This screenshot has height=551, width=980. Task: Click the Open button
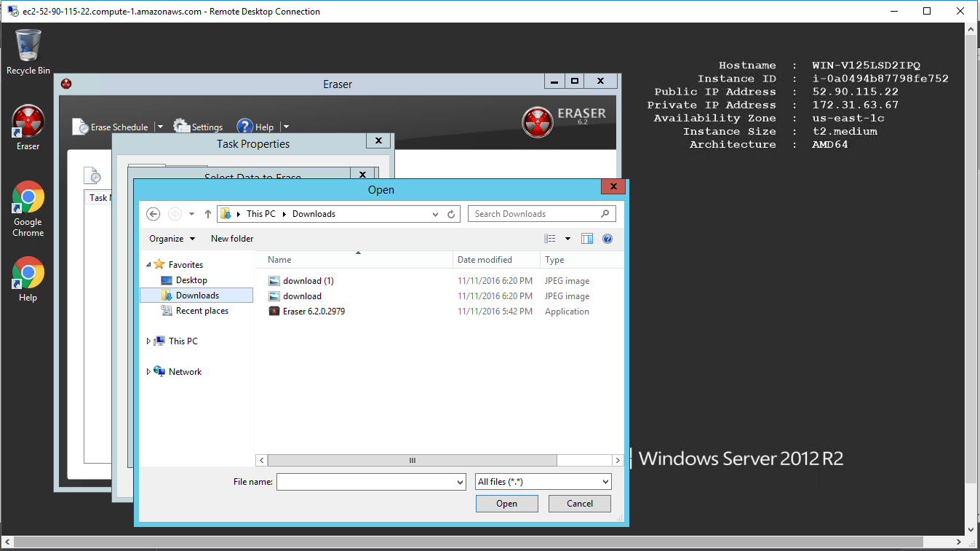tap(506, 504)
